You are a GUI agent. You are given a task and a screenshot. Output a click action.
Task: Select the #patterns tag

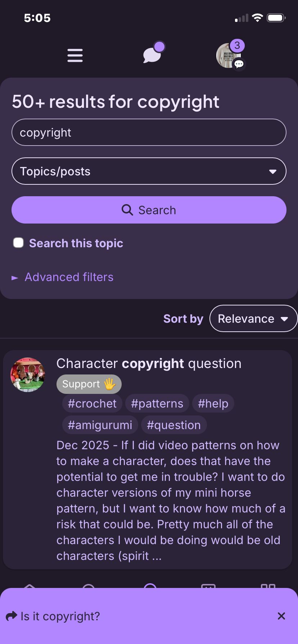pos(157,404)
